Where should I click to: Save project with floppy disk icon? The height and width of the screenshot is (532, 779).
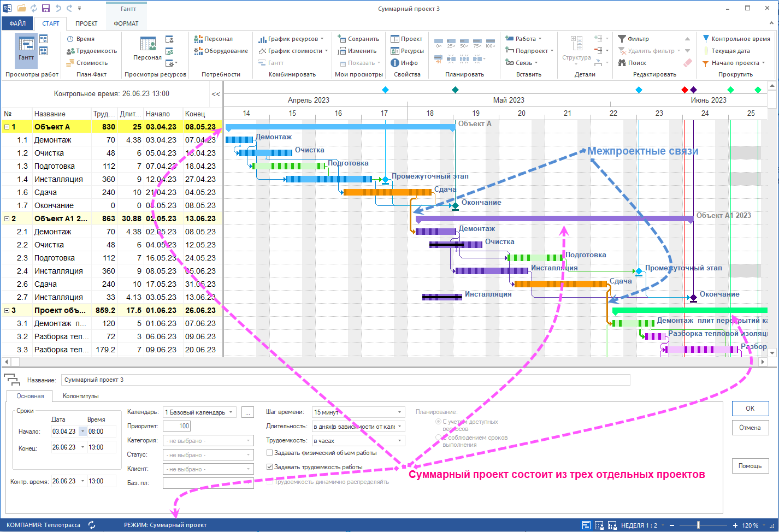tap(46, 8)
